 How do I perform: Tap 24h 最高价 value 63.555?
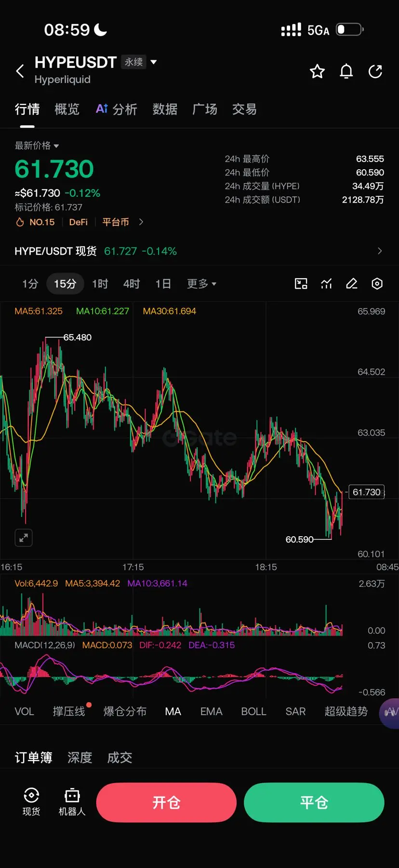point(370,159)
